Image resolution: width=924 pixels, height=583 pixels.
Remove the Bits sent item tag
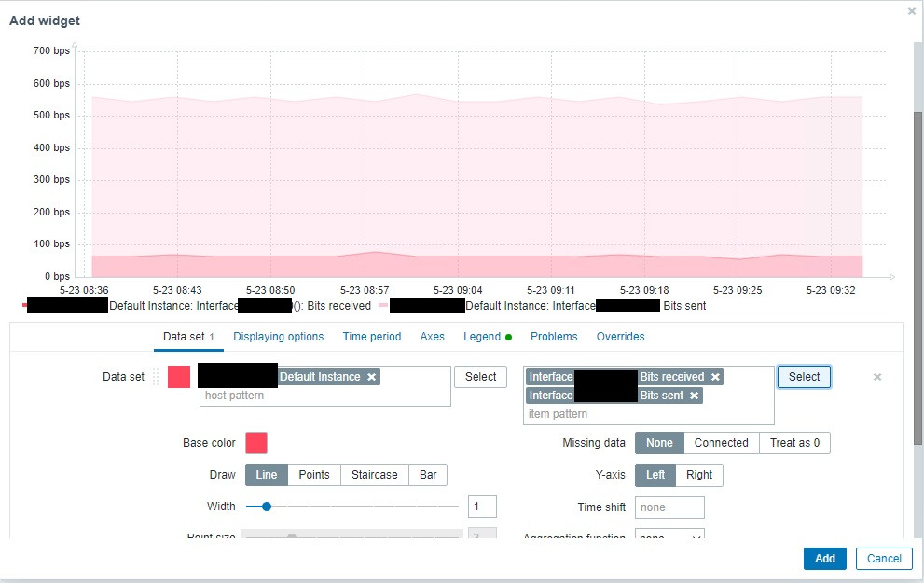tap(695, 396)
